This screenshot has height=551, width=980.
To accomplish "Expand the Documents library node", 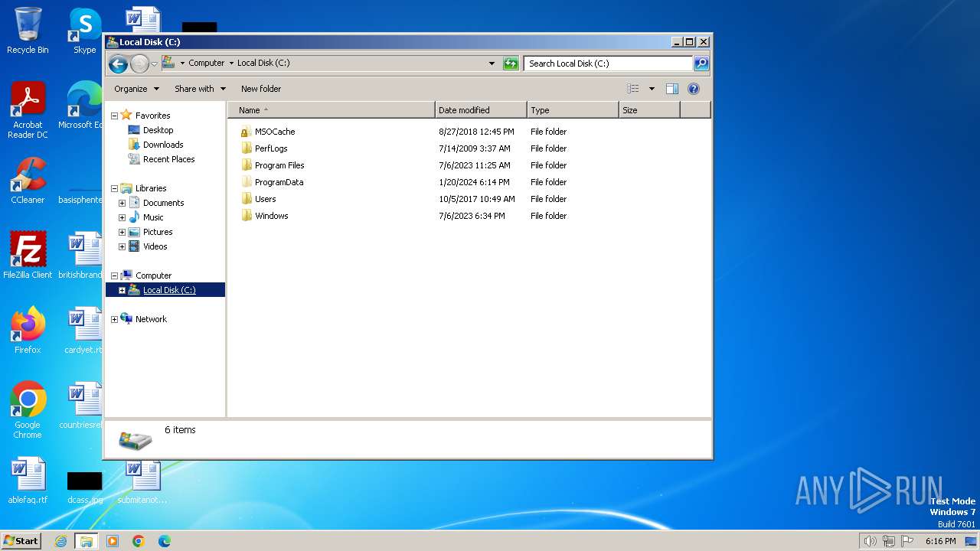I will [x=122, y=203].
